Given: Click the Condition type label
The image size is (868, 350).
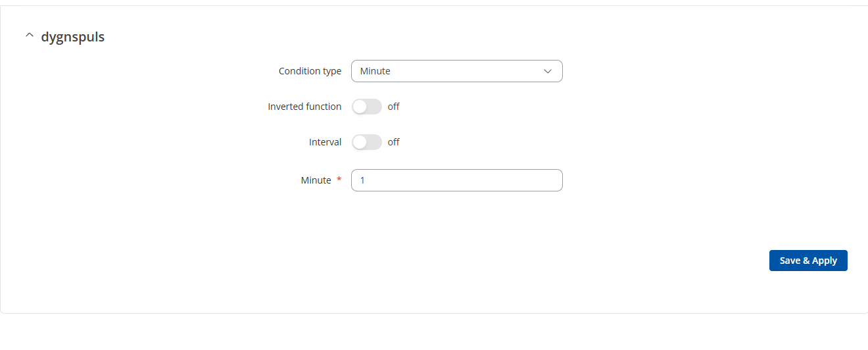Looking at the screenshot, I should point(310,71).
